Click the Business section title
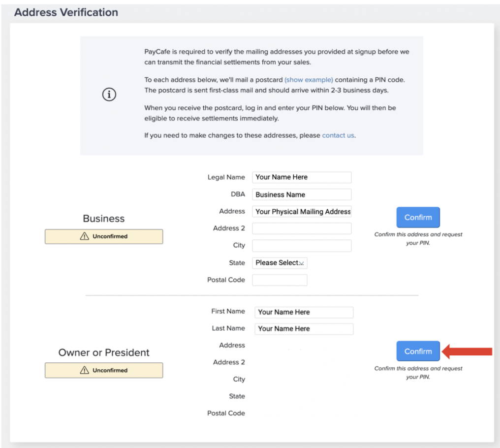 click(104, 219)
